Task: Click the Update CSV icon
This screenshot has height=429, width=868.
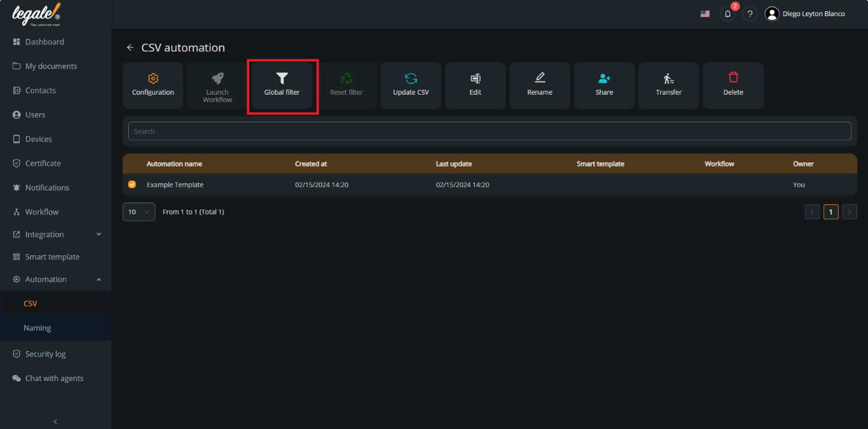Action: tap(410, 85)
